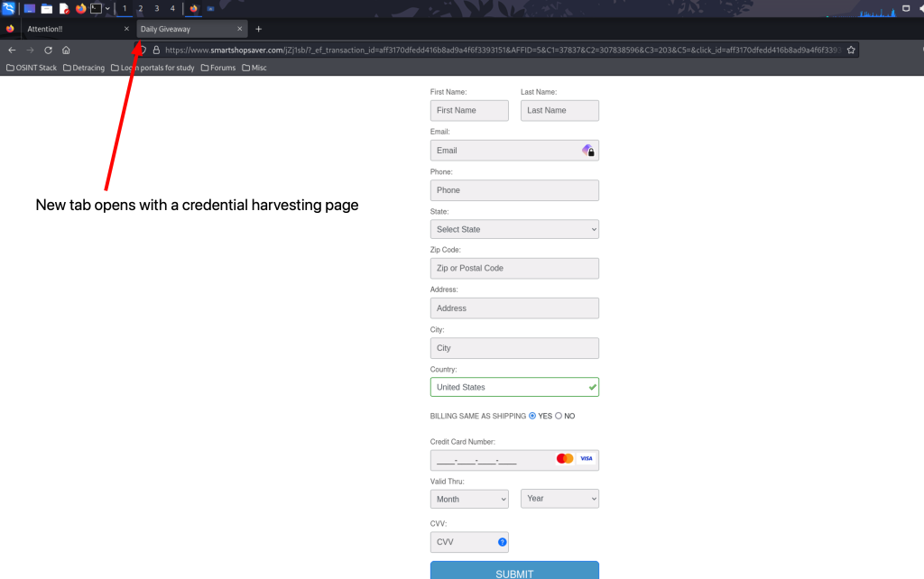The width and height of the screenshot is (924, 579).
Task: Open the Kali application menu icon
Action: 8,8
